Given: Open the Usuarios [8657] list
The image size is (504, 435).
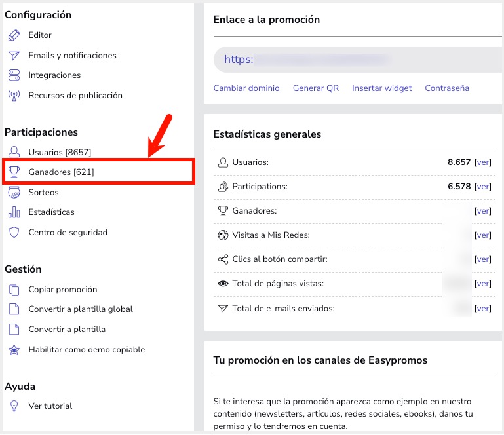Looking at the screenshot, I should (x=60, y=152).
